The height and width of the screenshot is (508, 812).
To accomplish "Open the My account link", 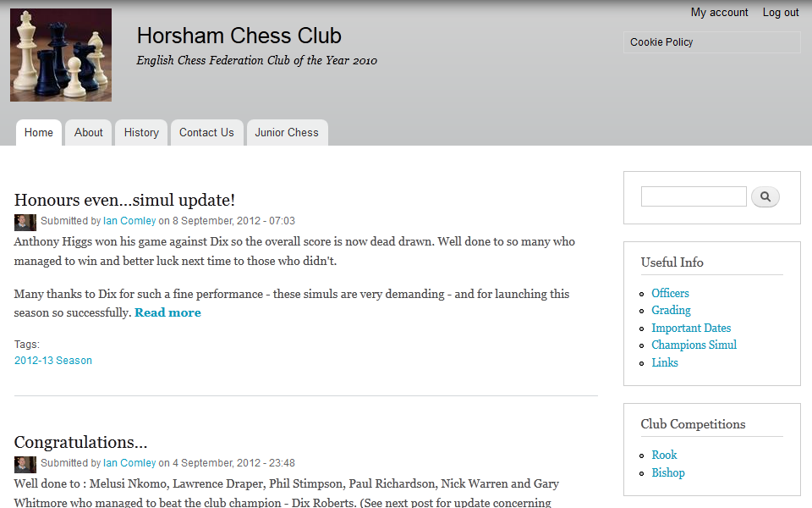I will coord(719,13).
